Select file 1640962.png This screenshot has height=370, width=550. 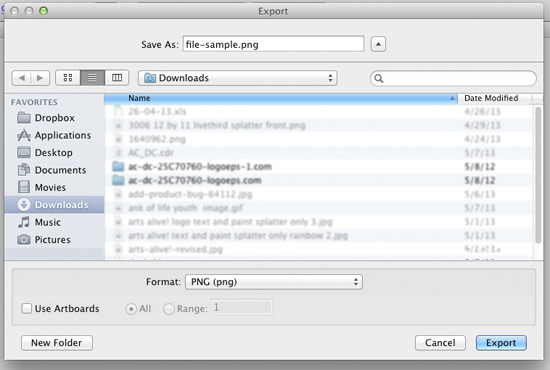157,139
